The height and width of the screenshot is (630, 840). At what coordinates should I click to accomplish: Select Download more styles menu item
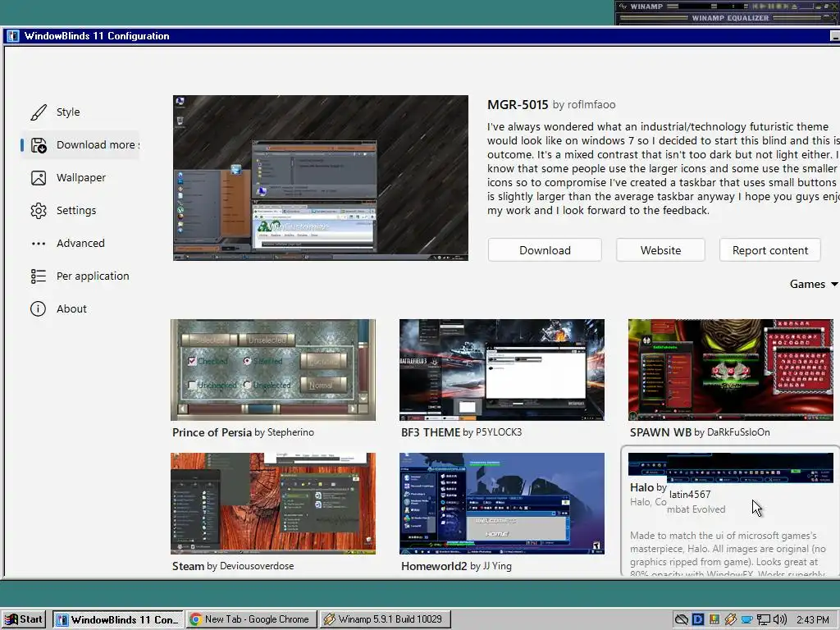(80, 145)
